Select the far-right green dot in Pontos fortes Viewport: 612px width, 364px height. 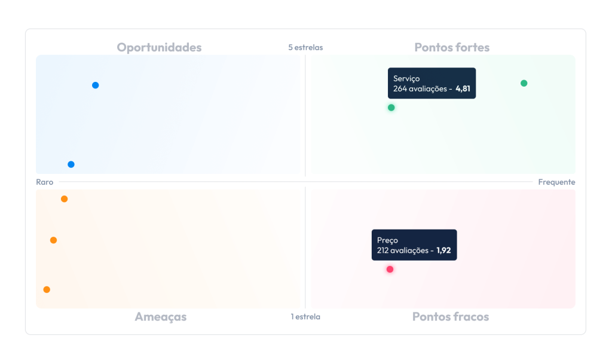pos(524,83)
